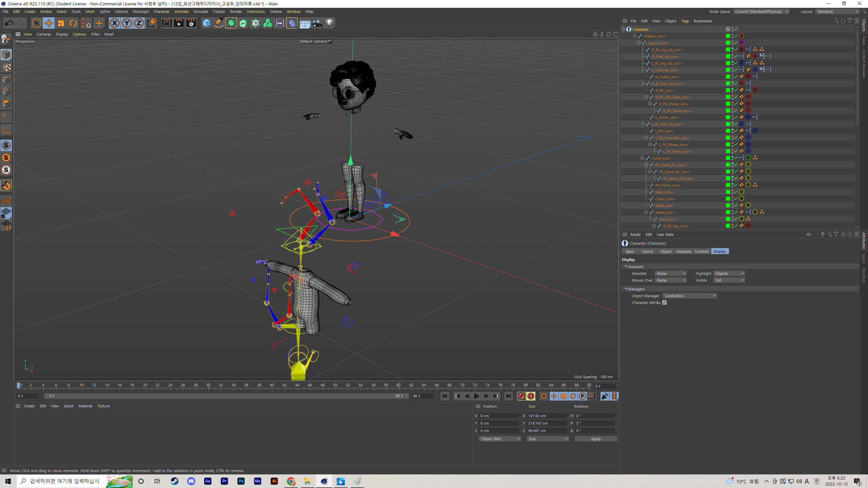Open viewport Cameras menu

(x=44, y=34)
